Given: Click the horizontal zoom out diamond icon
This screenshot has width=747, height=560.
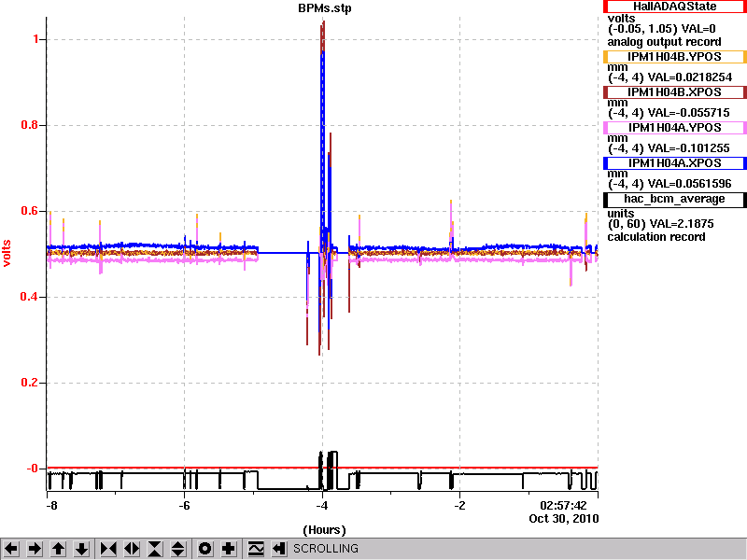Looking at the screenshot, I should pos(132,549).
